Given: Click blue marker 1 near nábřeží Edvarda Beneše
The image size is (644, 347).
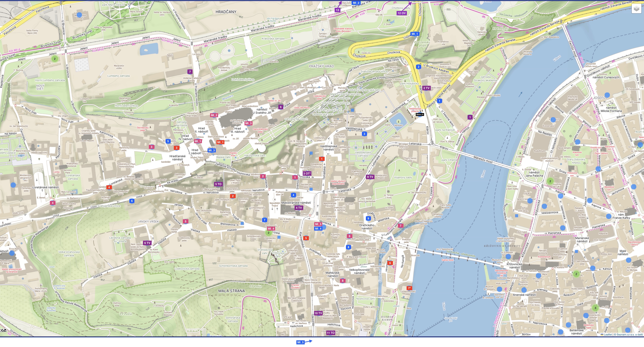Looking at the screenshot, I should click(439, 101).
